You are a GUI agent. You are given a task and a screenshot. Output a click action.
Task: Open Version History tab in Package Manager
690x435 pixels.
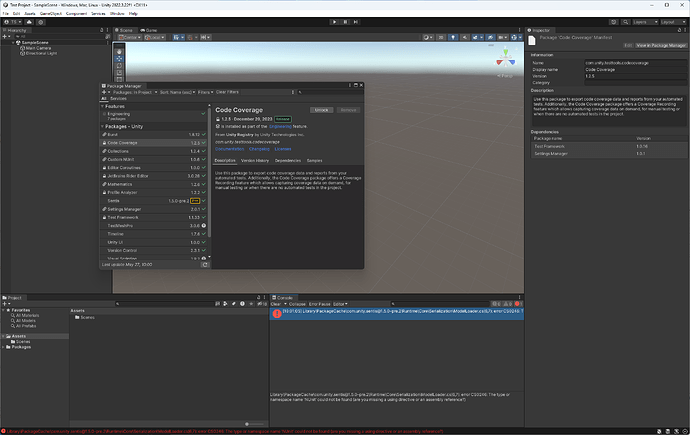point(255,161)
